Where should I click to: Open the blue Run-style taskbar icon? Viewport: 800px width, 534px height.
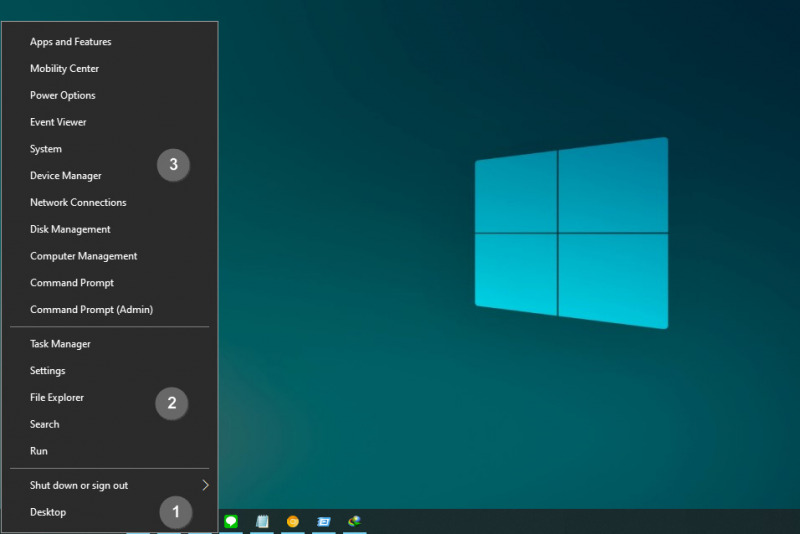323,521
